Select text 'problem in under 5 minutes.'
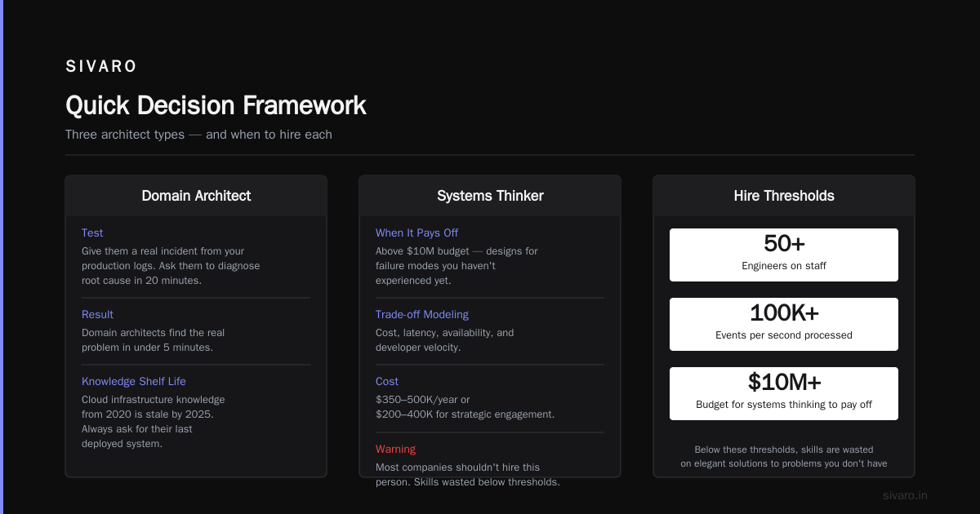Image resolution: width=980 pixels, height=514 pixels. (x=147, y=348)
